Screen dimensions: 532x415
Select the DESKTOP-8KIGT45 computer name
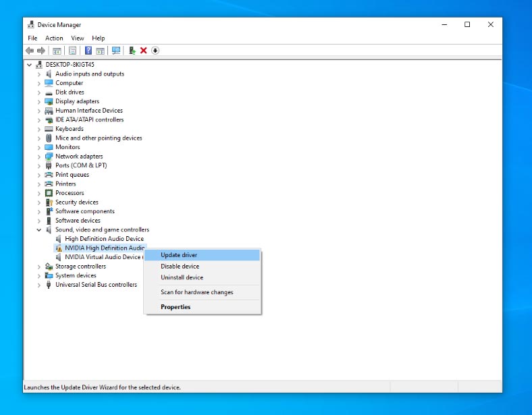(70, 64)
